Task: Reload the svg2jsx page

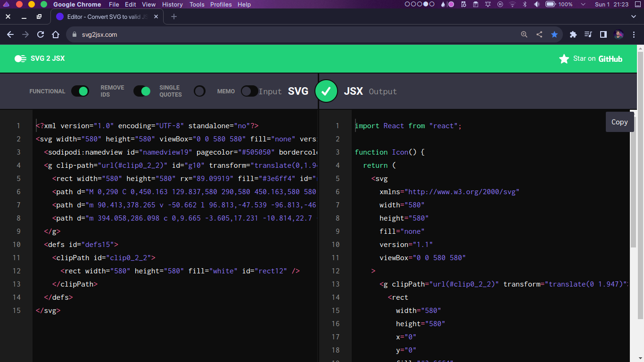Action: [41, 34]
